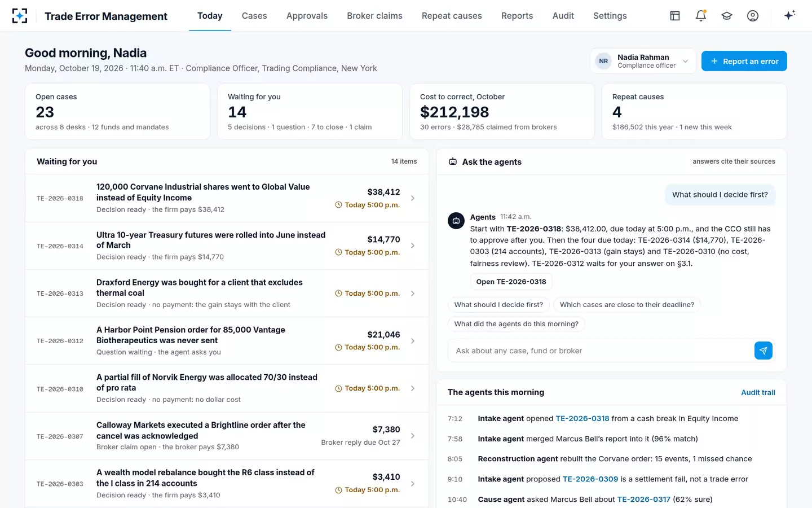
Task: Click the Report an error button
Action: click(744, 61)
